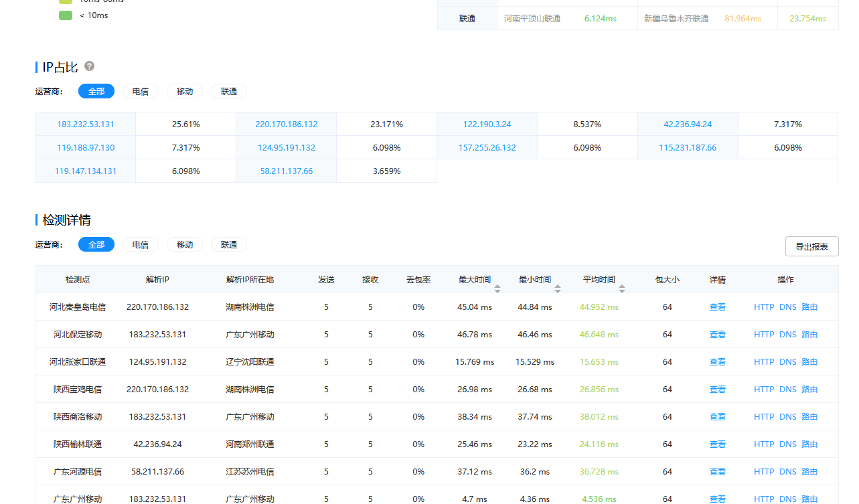
Task: Open IP link 220.170.186.132 in IP占比
Action: click(287, 124)
